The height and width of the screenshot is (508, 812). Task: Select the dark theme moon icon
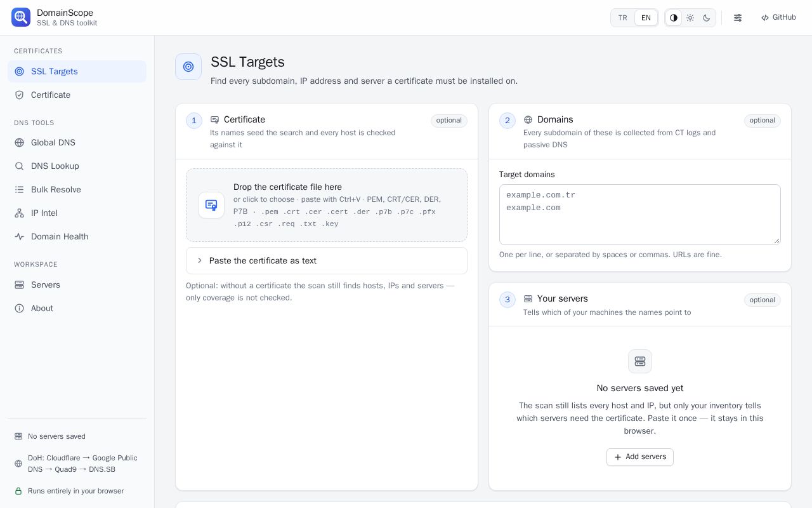point(707,18)
